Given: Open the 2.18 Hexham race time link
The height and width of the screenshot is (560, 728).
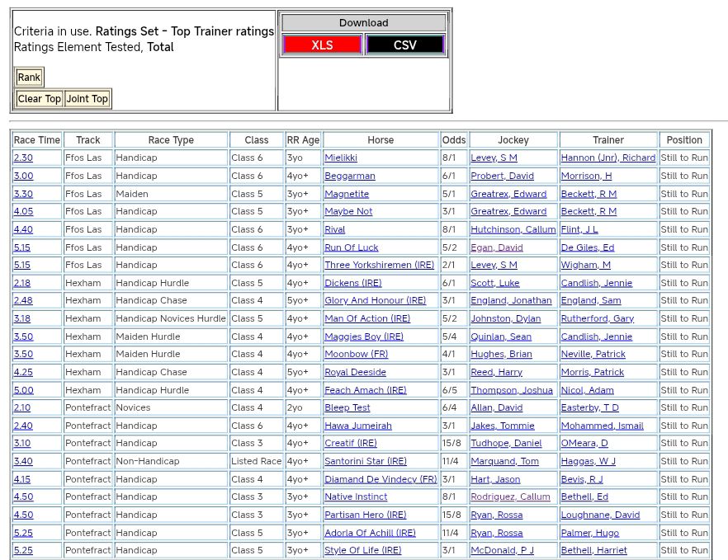Looking at the screenshot, I should (23, 283).
